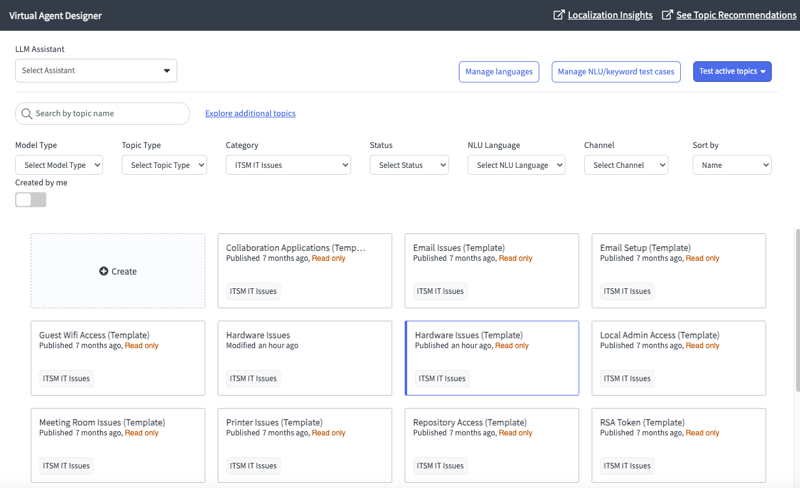Image resolution: width=800 pixels, height=488 pixels.
Task: Open the Meeting Room Issues (Template) card
Action: [118, 446]
